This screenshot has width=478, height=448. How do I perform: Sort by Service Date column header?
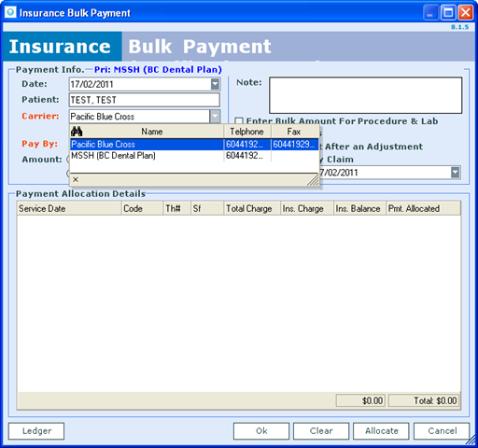click(69, 208)
